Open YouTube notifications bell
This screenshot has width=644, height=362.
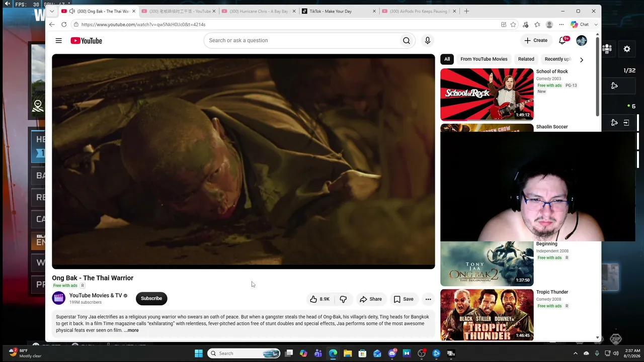click(x=562, y=41)
